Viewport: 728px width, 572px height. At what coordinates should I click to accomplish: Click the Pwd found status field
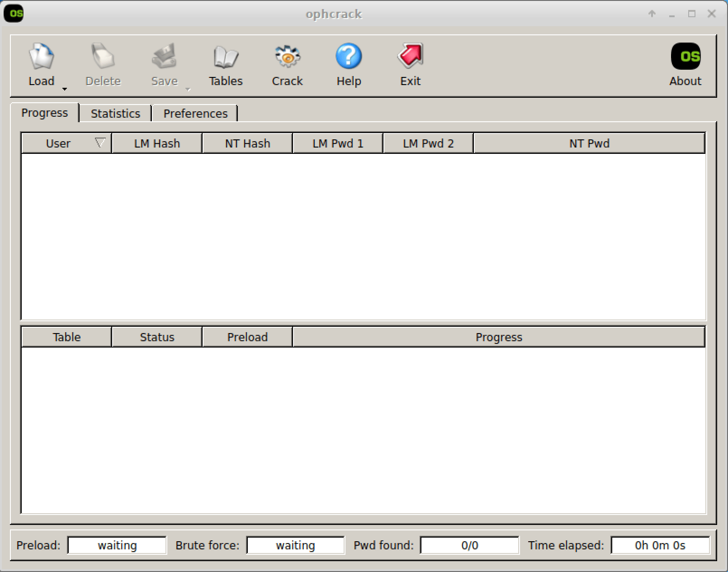[x=469, y=545]
